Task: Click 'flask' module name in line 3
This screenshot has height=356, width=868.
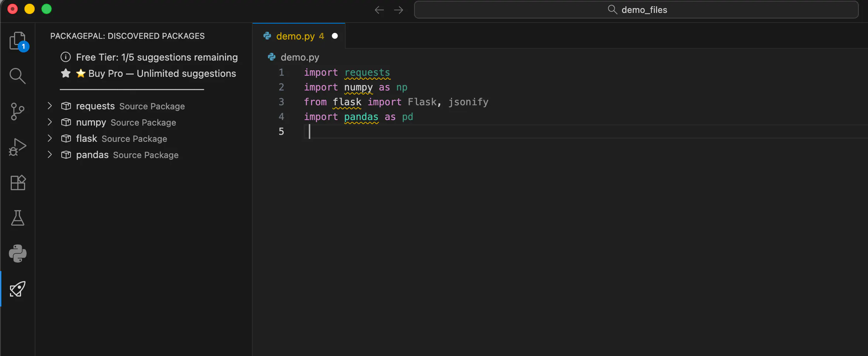Action: [x=347, y=102]
